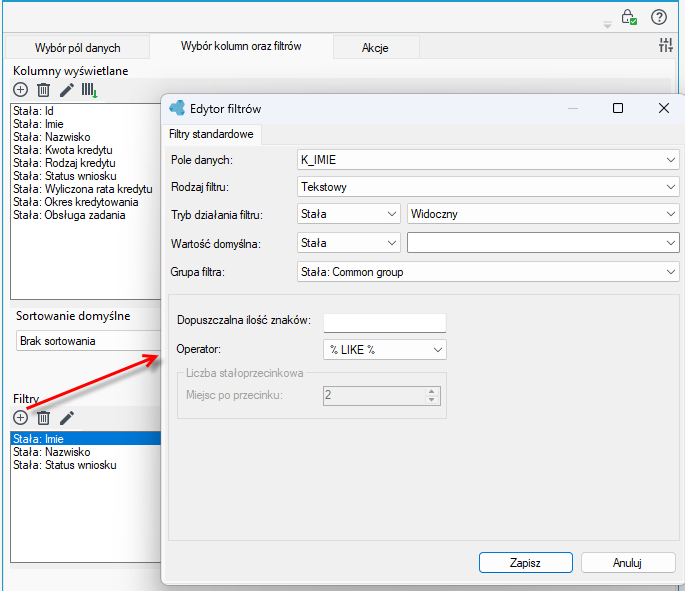
Task: Open Tryb działania filtru Stała dropdown
Action: pos(349,214)
